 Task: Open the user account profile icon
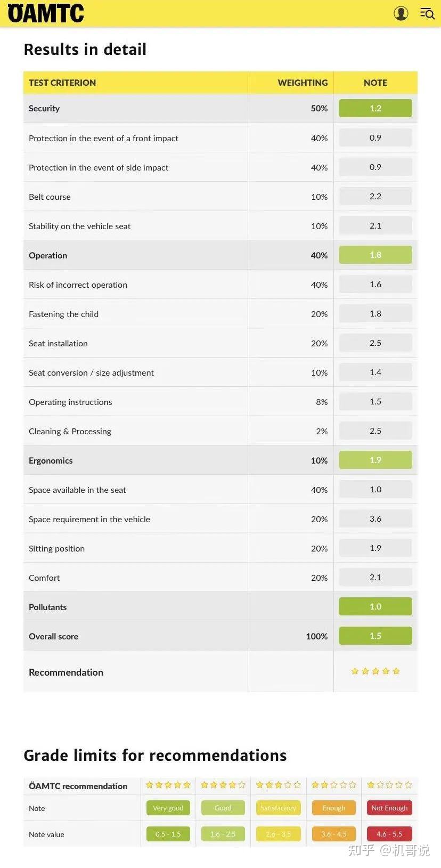tap(401, 13)
